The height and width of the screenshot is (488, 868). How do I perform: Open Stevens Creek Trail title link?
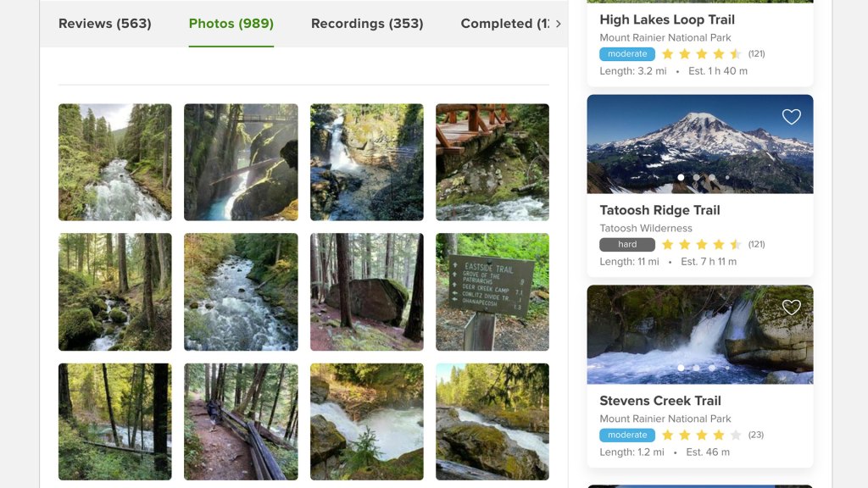click(659, 401)
